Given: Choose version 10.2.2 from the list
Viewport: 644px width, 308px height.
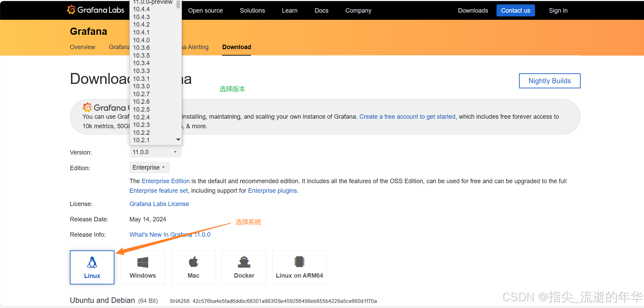Looking at the screenshot, I should click(x=141, y=133).
